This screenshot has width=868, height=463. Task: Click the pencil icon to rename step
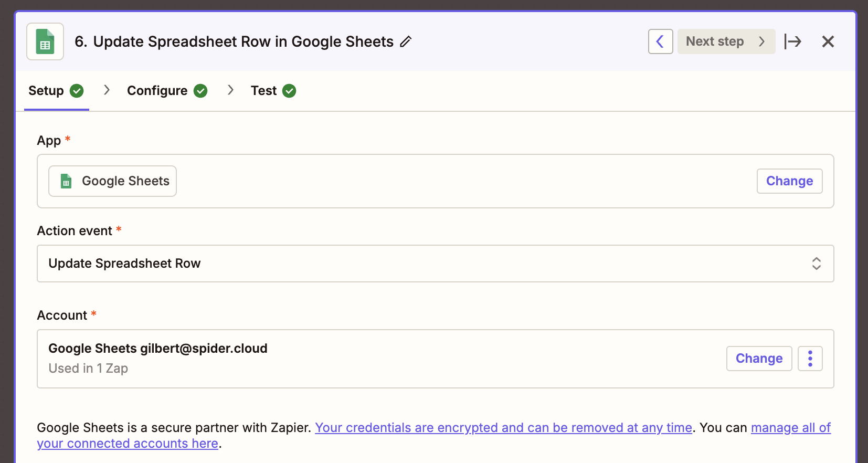(406, 42)
